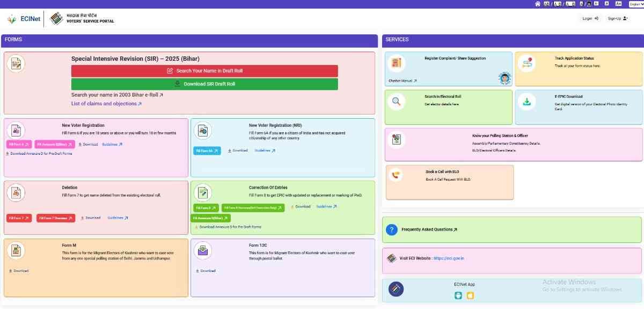Click the Register Complaint icon

396,63
